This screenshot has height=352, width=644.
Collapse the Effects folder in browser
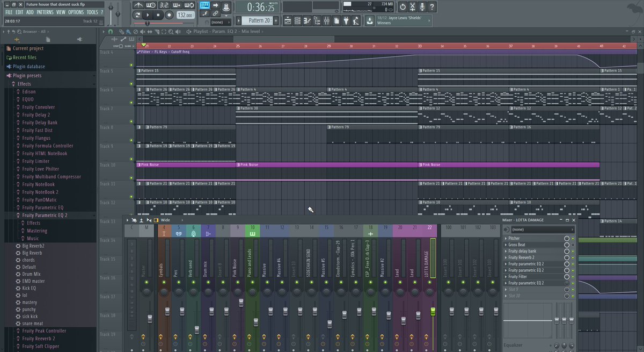point(51,84)
